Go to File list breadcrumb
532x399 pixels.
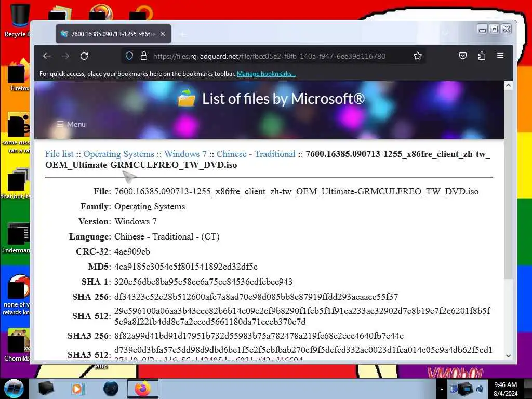click(x=59, y=154)
